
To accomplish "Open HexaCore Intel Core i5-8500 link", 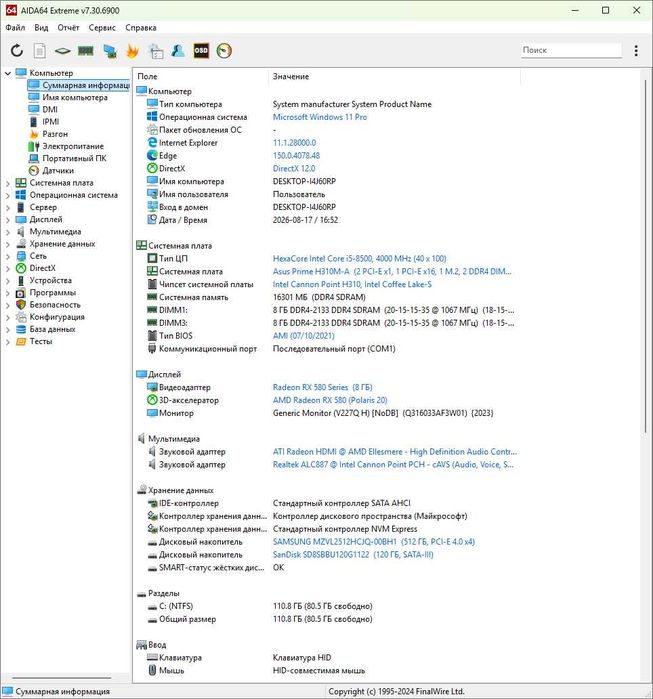I will click(359, 259).
